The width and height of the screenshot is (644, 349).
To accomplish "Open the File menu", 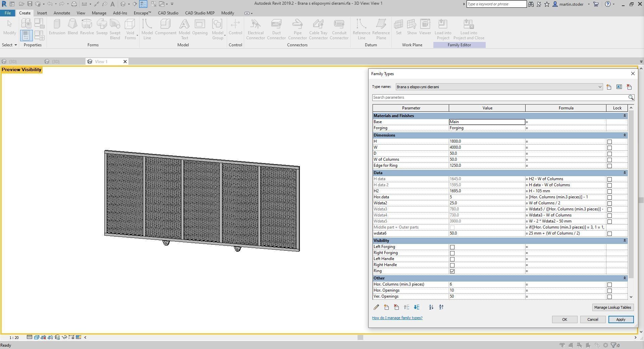I will click(7, 13).
